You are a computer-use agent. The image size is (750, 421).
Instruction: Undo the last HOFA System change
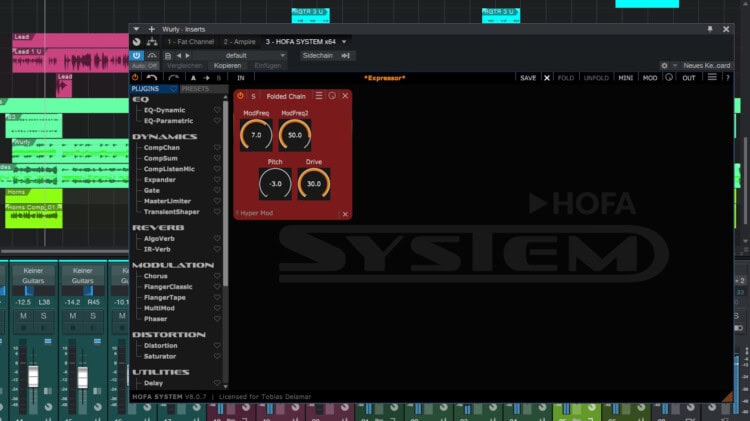pos(152,78)
